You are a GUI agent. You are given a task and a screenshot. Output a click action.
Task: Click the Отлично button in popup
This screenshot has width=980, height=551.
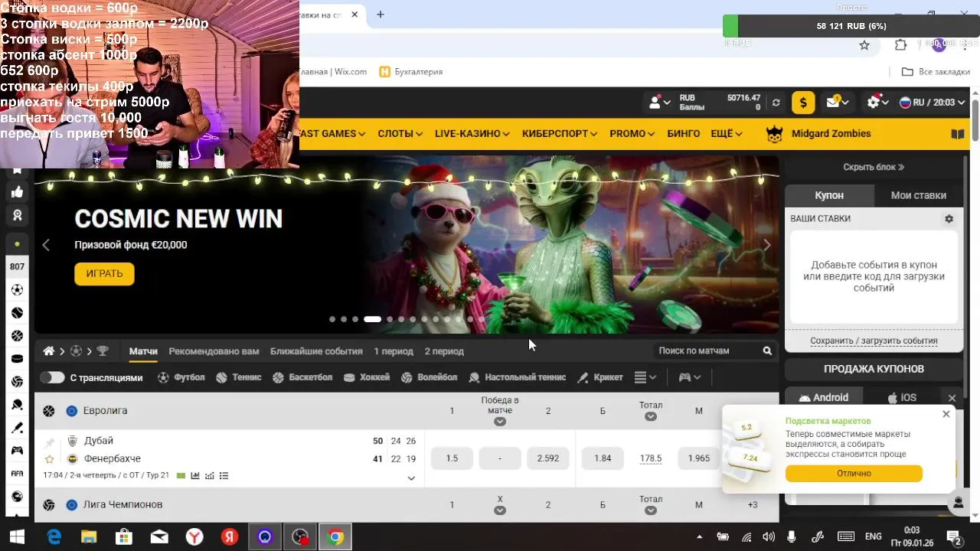tap(854, 474)
